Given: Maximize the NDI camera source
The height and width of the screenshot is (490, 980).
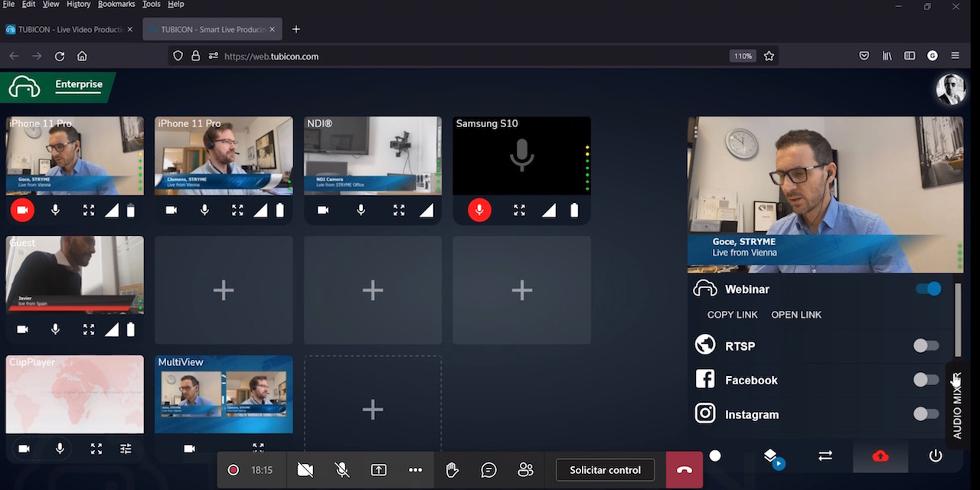Looking at the screenshot, I should click(x=399, y=210).
